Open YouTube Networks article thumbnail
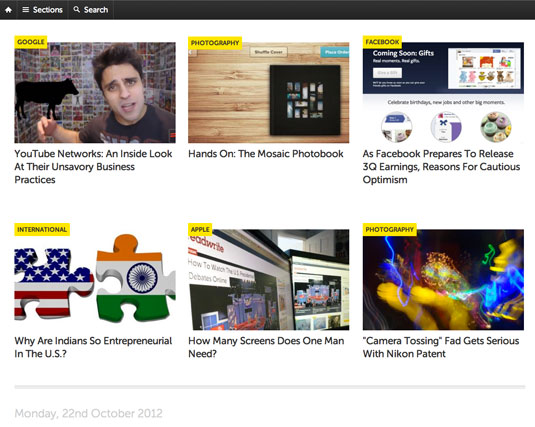 click(x=95, y=92)
